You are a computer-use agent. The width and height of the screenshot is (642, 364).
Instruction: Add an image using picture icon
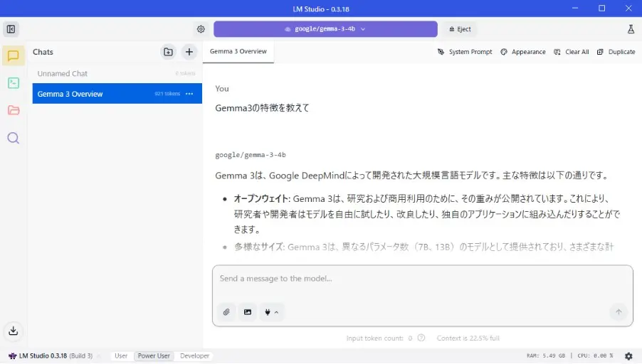point(248,312)
